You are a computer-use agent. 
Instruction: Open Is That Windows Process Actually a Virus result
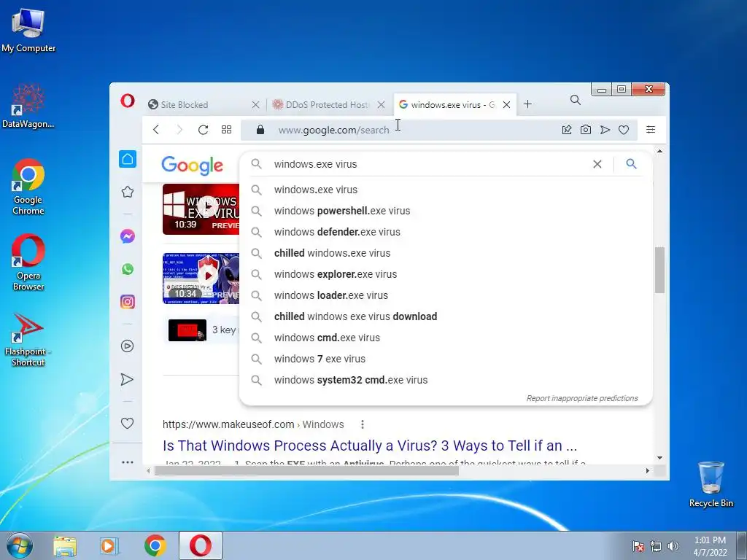pyautogui.click(x=370, y=446)
